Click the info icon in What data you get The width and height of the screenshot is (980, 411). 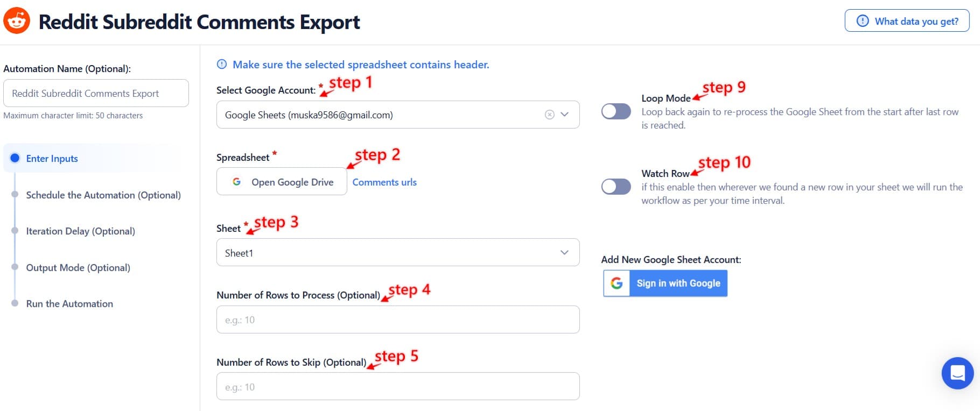pos(862,21)
